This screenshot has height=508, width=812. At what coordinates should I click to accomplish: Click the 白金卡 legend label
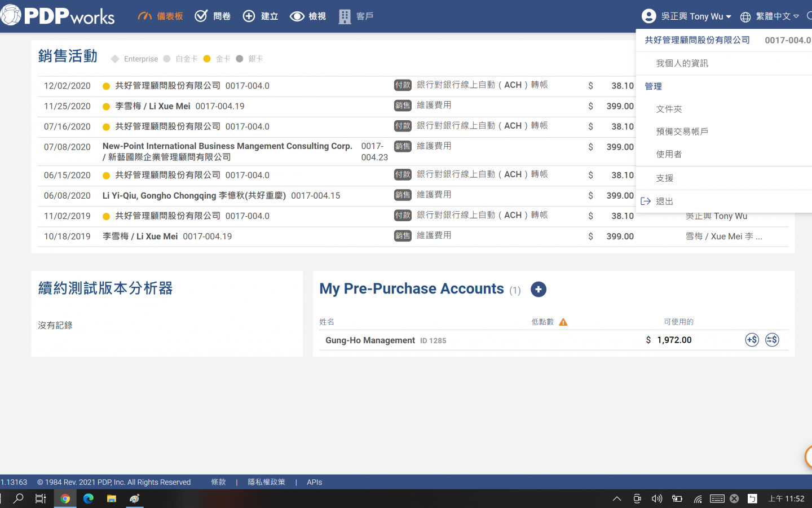click(187, 59)
